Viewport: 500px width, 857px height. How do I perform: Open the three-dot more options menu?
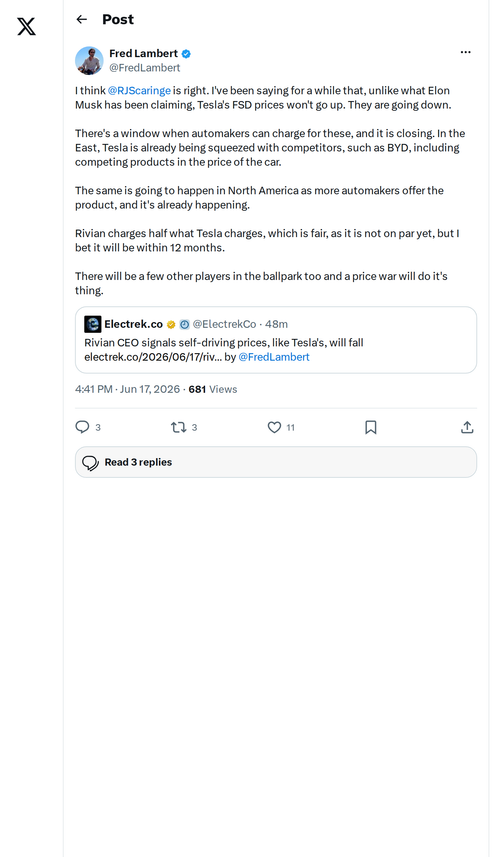466,52
